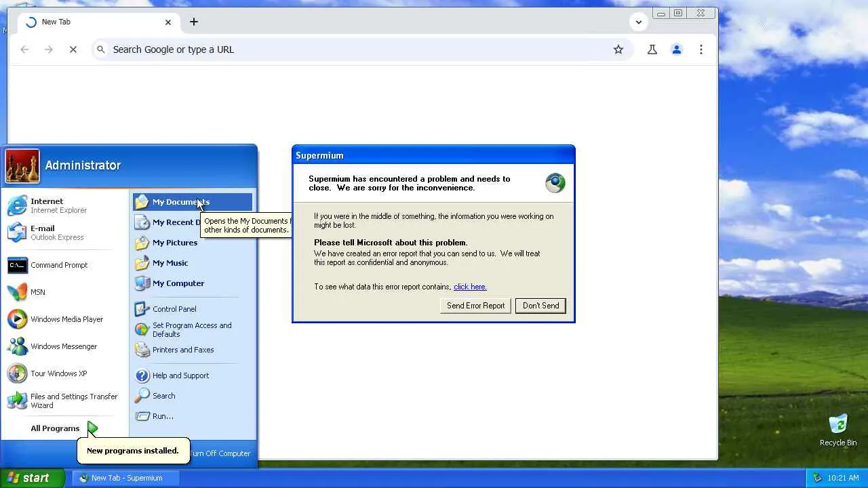Open the tab search dropdown arrow
The image size is (868, 488).
[639, 22]
